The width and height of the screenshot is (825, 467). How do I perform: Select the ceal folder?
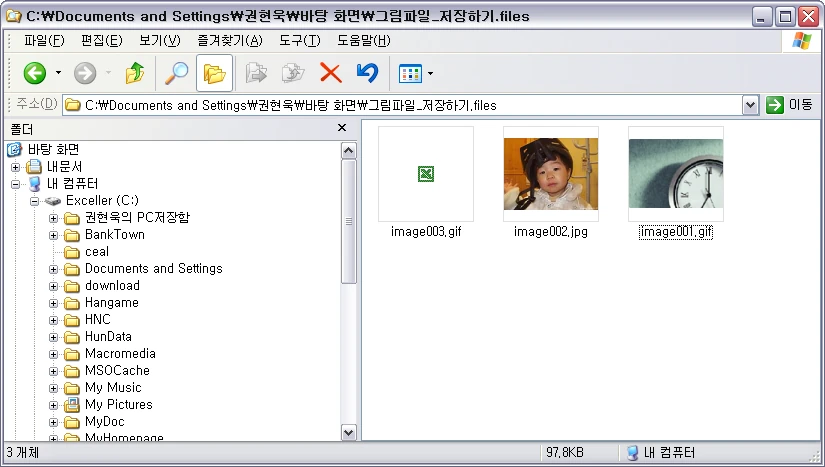tap(97, 252)
